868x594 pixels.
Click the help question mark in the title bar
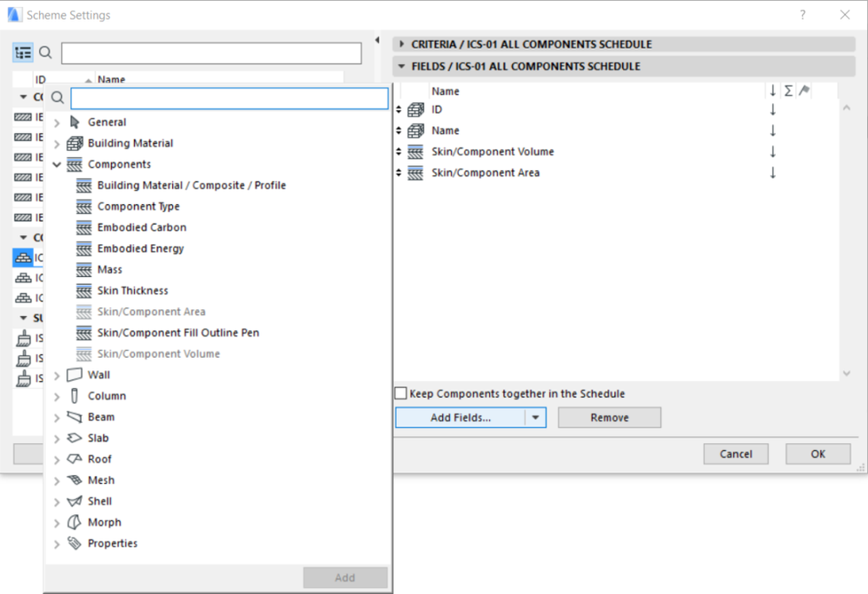(803, 15)
